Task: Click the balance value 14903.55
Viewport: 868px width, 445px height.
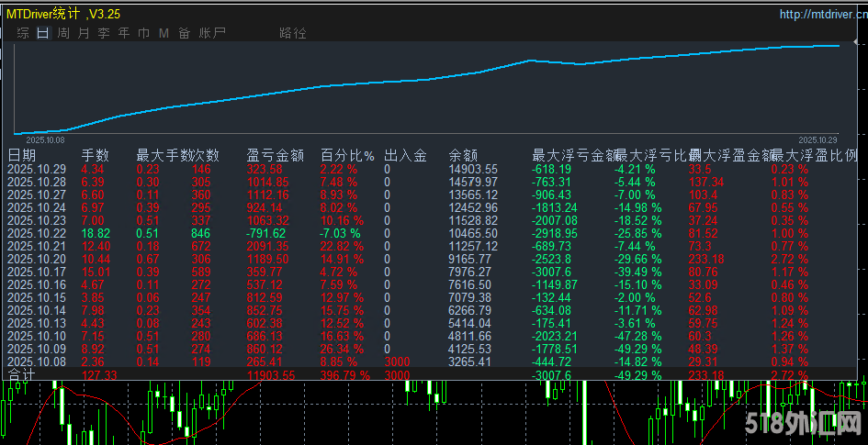Action: pos(473,169)
